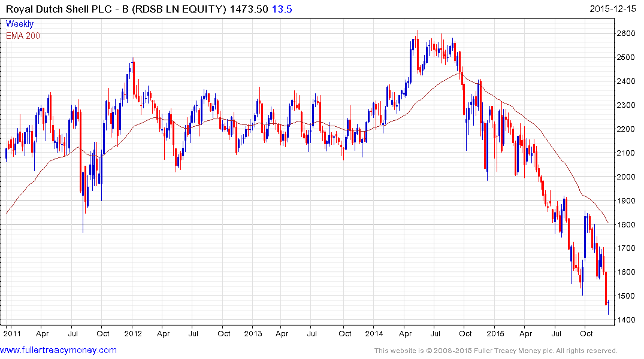644x359 pixels.
Task: Click the price change value 13.5
Action: [x=282, y=9]
